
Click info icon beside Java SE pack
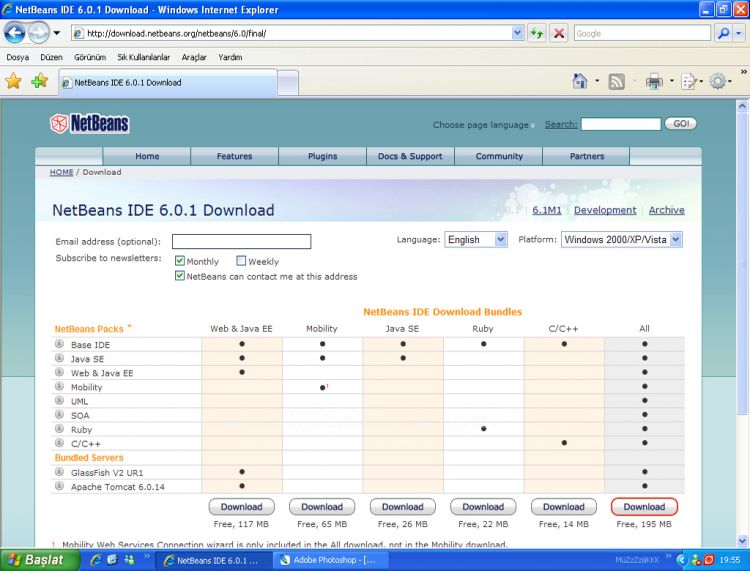[x=59, y=358]
